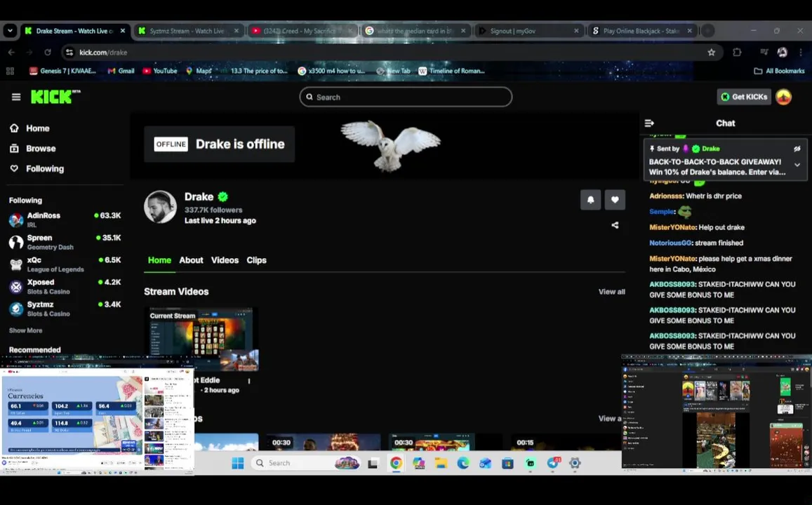The height and width of the screenshot is (505, 812).
Task: Switch to the Creed My Sacrifice YouTube tab
Action: pos(302,31)
